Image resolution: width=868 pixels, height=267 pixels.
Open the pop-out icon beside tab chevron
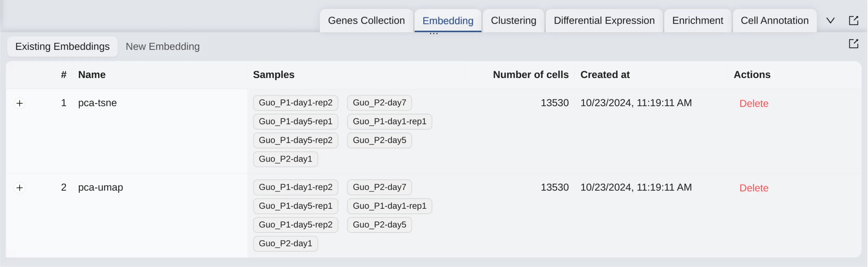click(853, 21)
